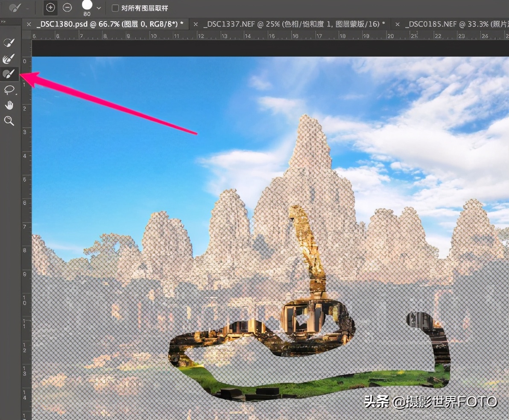
Task: Enable the 对所有图层取样 checkbox
Action: (x=115, y=8)
